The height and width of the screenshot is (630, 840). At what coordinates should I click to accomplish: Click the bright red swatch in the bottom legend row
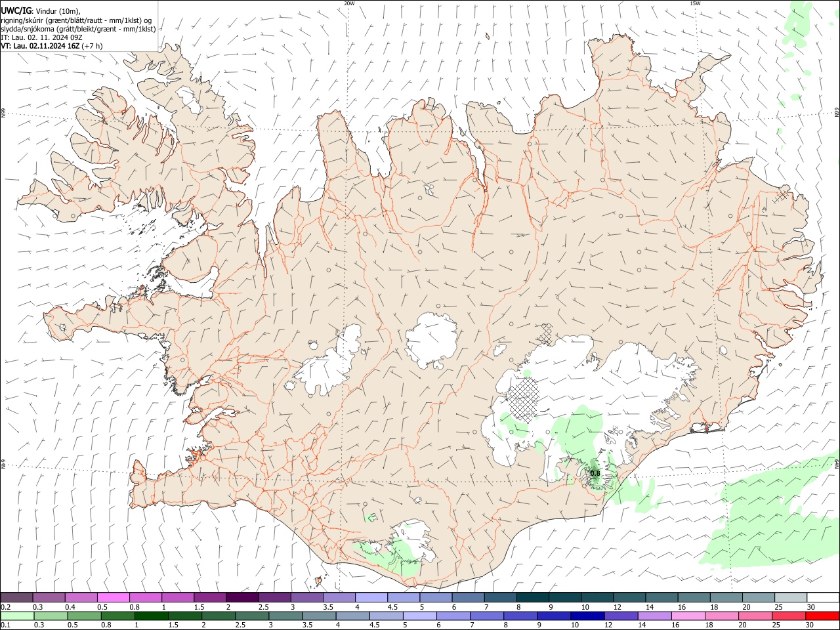822,616
